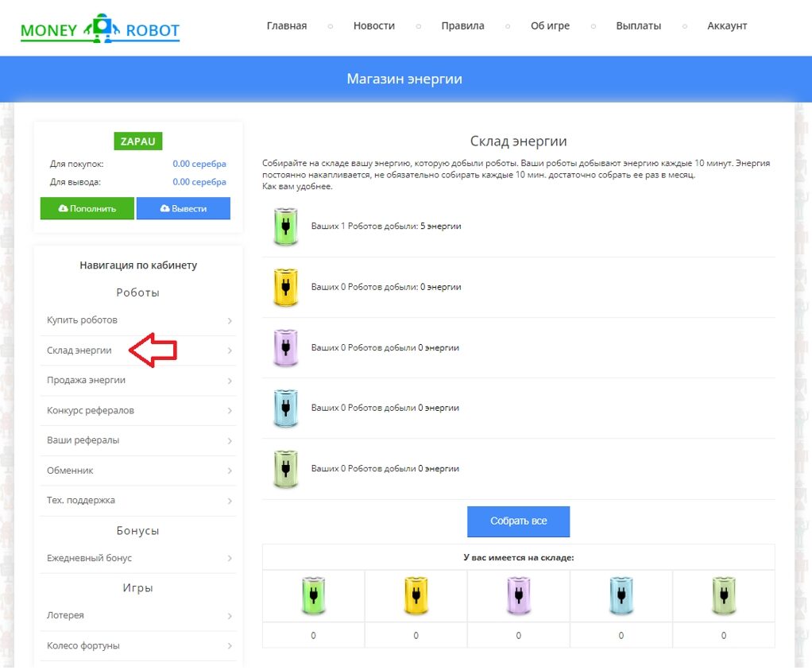Click stock count under green battery

pos(313,636)
